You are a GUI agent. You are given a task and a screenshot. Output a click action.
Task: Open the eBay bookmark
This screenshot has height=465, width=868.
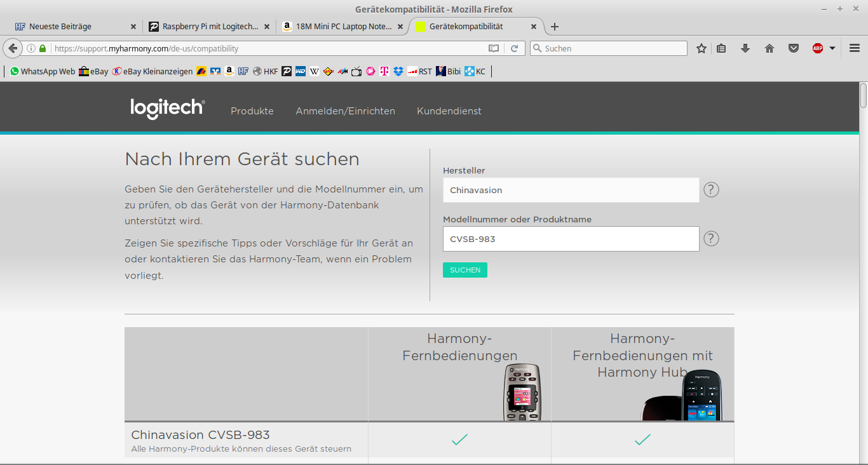(x=93, y=72)
